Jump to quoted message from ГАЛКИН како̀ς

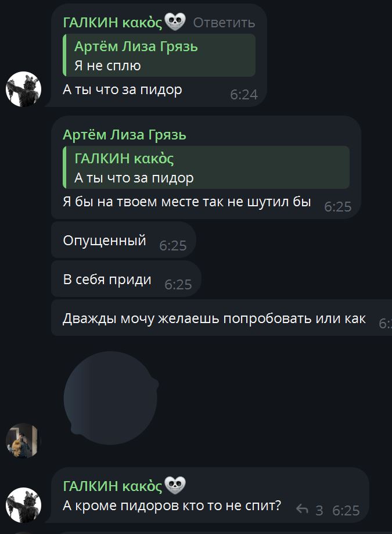[206, 167]
